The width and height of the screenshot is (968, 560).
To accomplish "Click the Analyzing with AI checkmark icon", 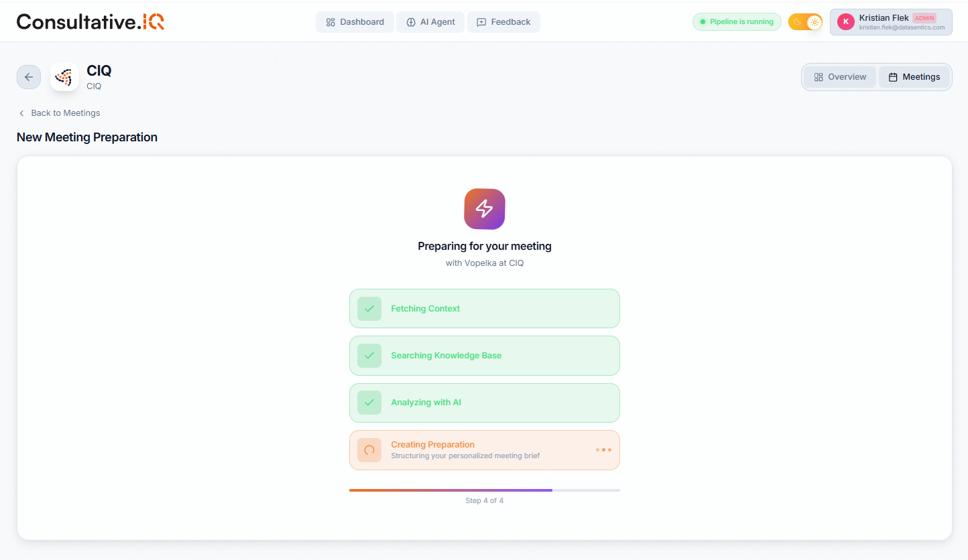I will (x=369, y=403).
